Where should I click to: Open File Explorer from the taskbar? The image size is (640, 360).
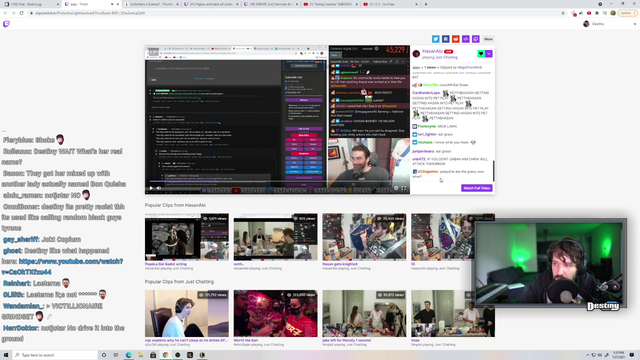tap(141, 355)
